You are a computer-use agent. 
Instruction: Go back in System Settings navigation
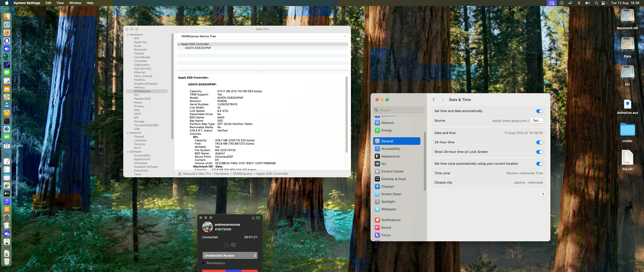(434, 100)
